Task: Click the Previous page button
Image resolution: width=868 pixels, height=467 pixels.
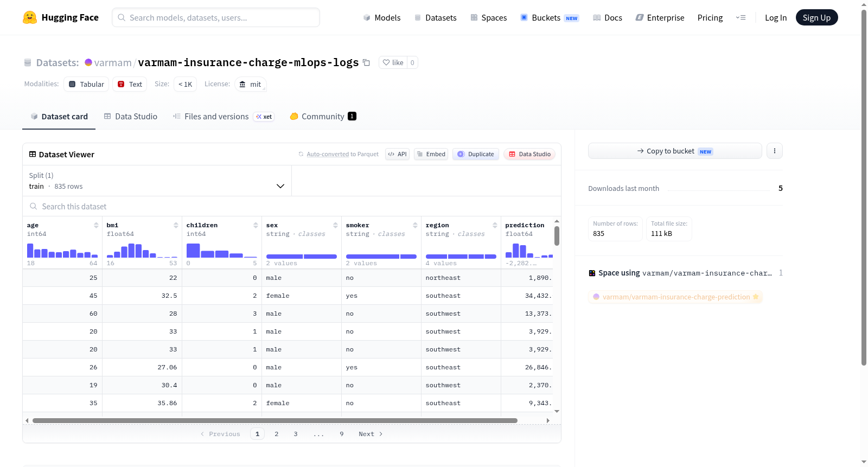Action: (220, 434)
